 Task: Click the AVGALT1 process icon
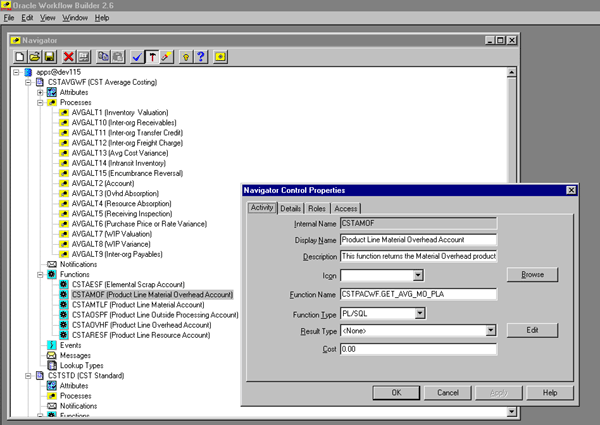click(64, 112)
